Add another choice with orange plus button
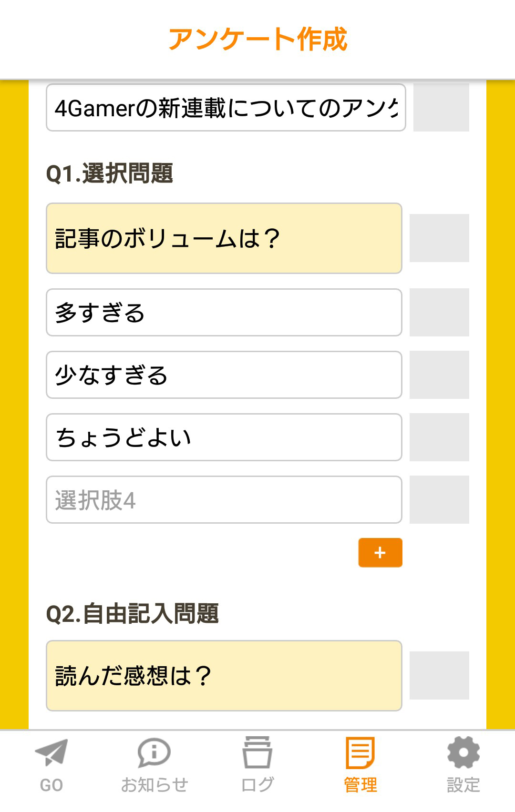The height and width of the screenshot is (812, 515). [380, 553]
